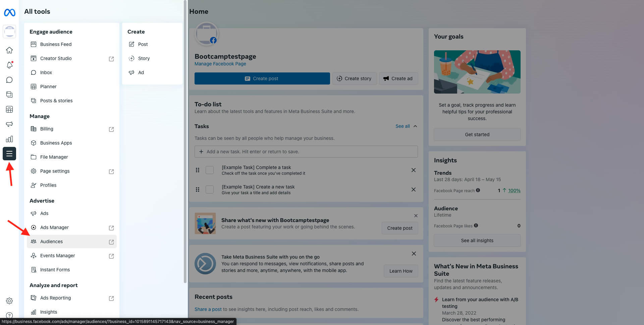Select Events Manager menu item
Viewport: 644px width, 325px height.
click(72, 256)
